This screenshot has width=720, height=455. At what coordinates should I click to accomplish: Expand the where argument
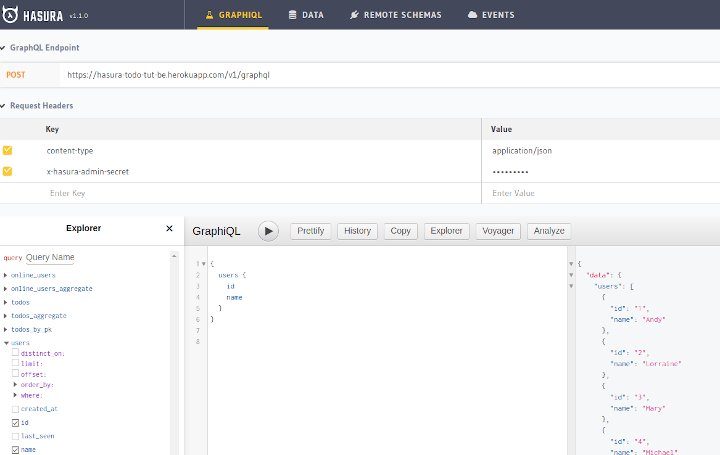tap(15, 395)
